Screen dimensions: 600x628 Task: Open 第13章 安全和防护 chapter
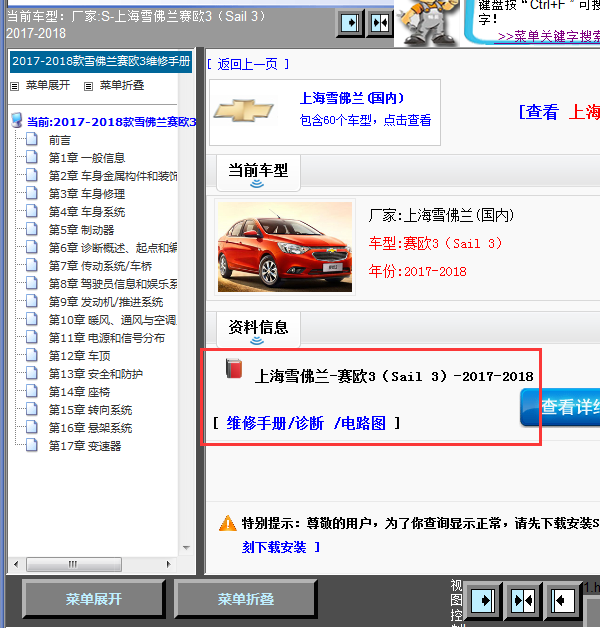(x=96, y=374)
